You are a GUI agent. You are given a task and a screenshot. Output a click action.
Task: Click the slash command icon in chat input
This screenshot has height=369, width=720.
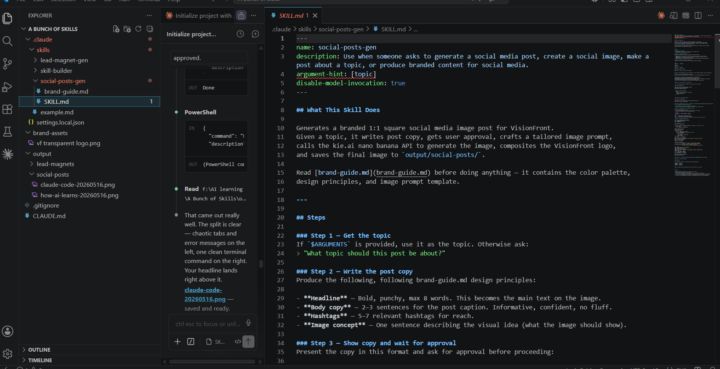191,341
